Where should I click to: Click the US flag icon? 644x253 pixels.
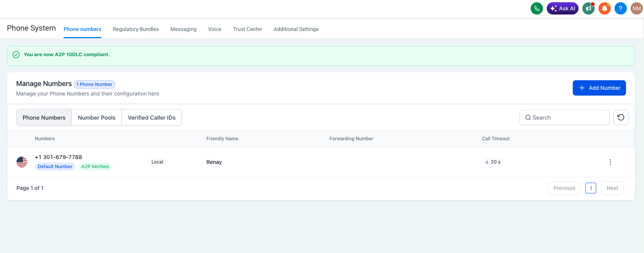tap(22, 162)
